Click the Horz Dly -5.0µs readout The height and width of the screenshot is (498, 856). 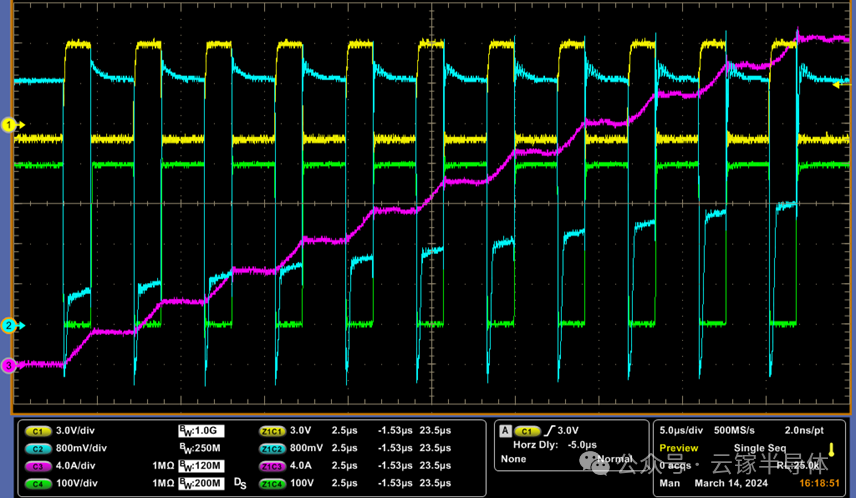tap(555, 445)
